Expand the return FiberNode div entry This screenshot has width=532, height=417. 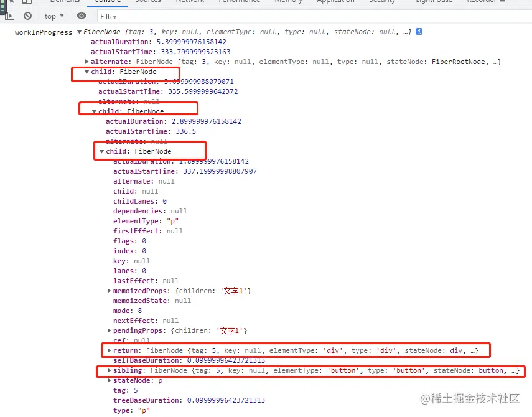point(110,350)
